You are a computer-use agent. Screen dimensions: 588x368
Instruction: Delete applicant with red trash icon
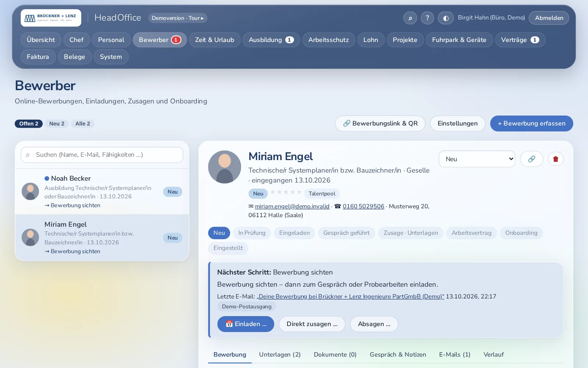click(x=556, y=159)
